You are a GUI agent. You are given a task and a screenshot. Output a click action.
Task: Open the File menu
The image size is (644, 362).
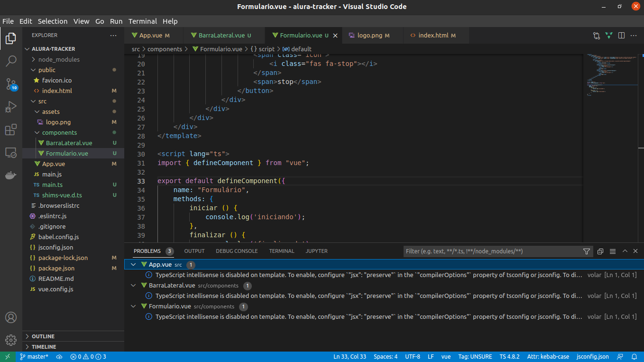[8, 21]
